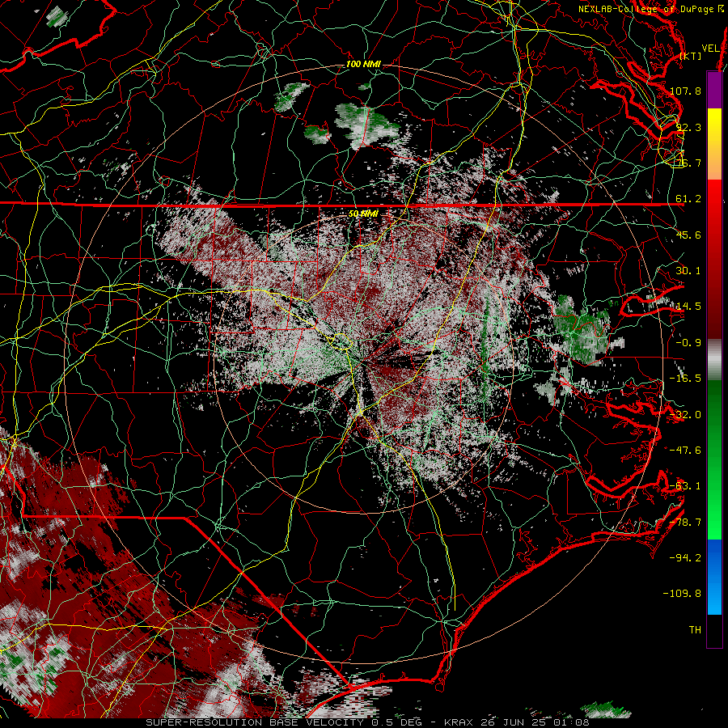Select the -32.0 value on the velocity scale
The image size is (728, 728).
pos(685,415)
